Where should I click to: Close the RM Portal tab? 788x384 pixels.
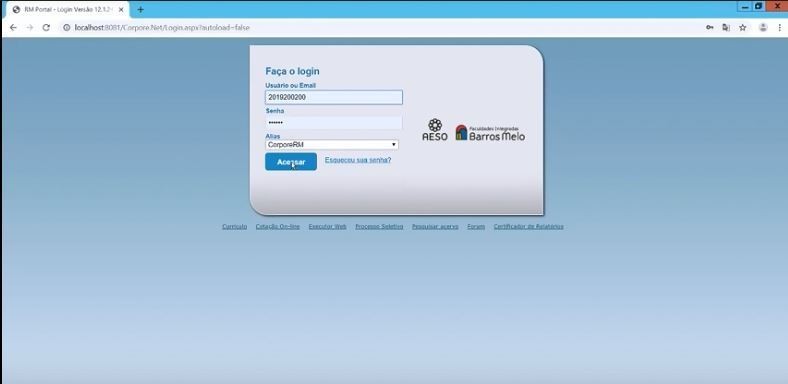tap(121, 10)
